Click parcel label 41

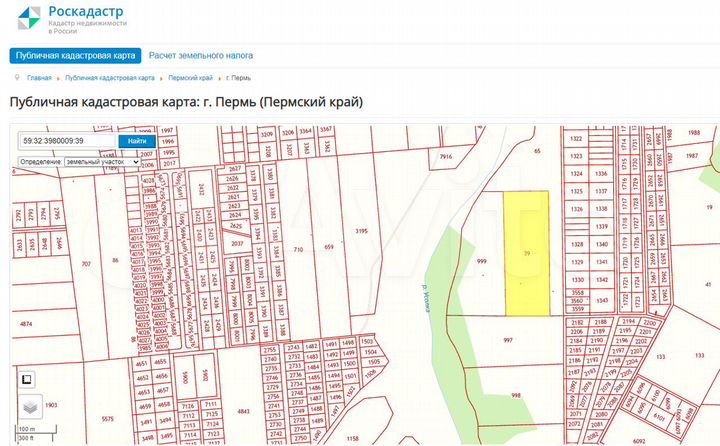(708, 285)
